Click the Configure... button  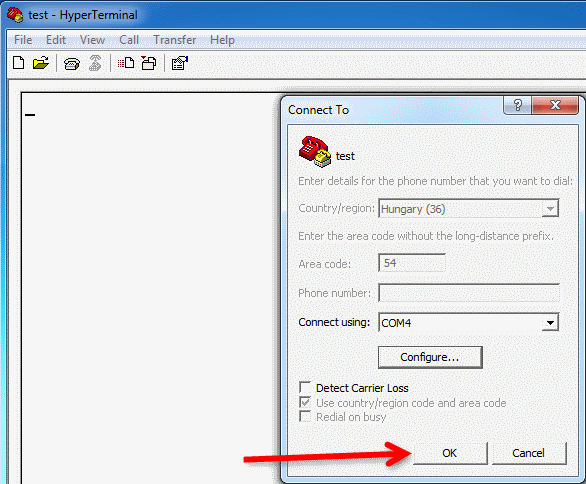(430, 357)
